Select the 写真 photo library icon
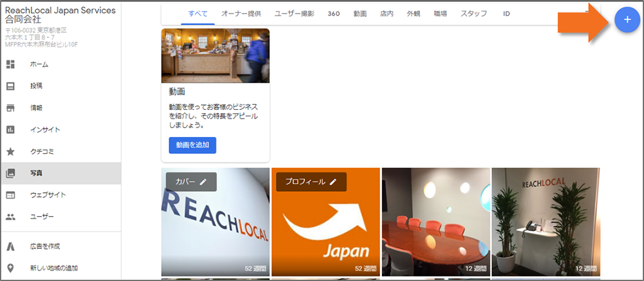Screen dimensions: 644x281 point(11,173)
